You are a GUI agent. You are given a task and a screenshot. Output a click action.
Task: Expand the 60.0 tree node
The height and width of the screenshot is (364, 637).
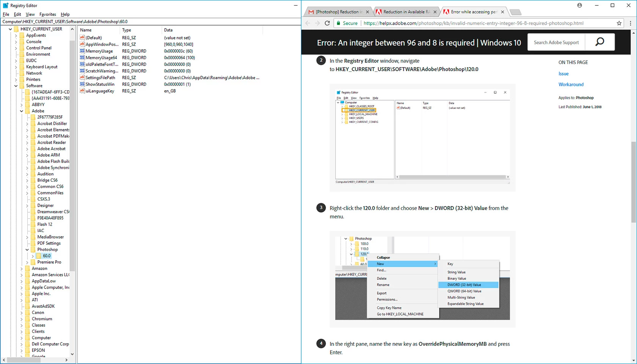pyautogui.click(x=33, y=256)
